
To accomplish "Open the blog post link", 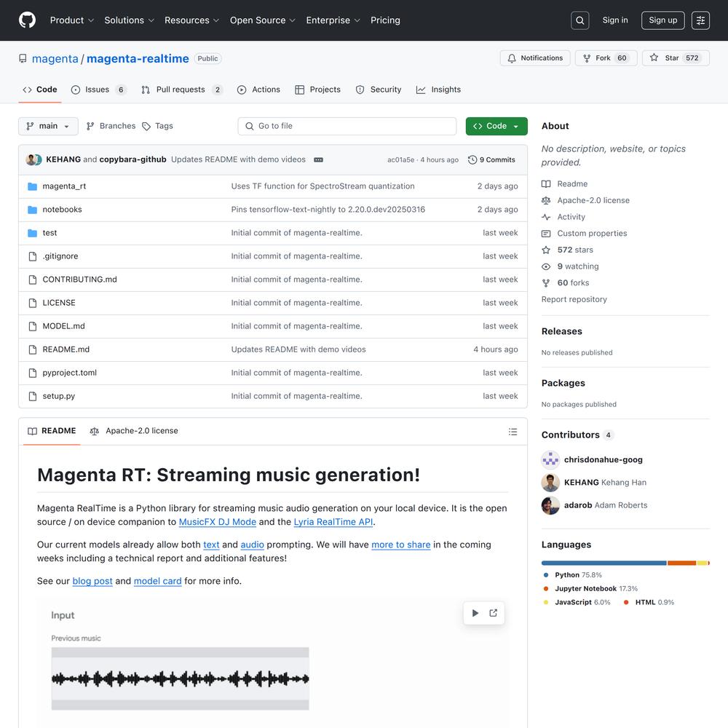I will (92, 581).
